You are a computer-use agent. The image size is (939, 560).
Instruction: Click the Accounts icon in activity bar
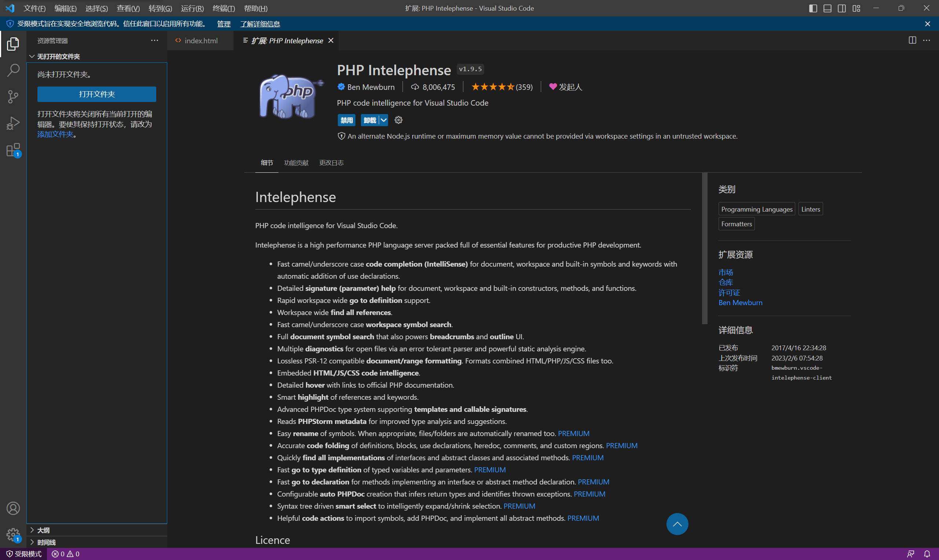pyautogui.click(x=13, y=508)
